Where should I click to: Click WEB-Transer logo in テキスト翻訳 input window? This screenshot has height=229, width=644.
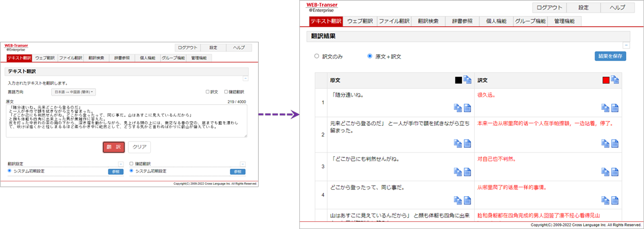(16, 47)
